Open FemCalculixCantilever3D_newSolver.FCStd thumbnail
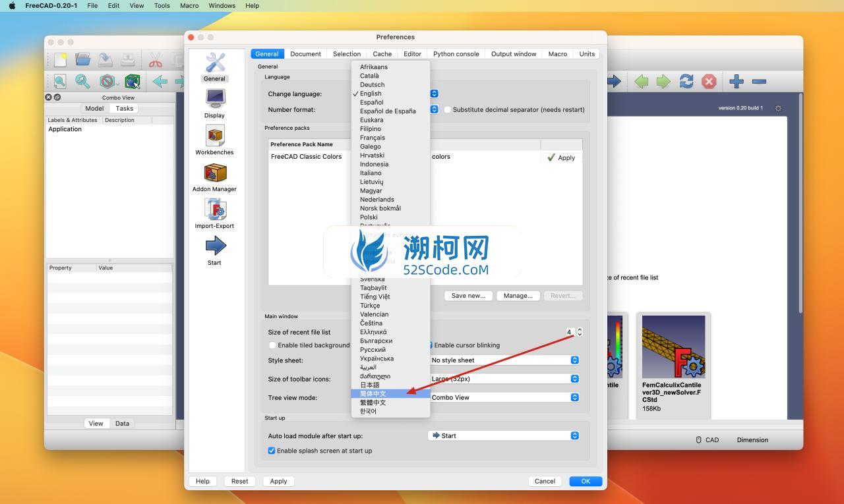The image size is (844, 504). point(673,347)
